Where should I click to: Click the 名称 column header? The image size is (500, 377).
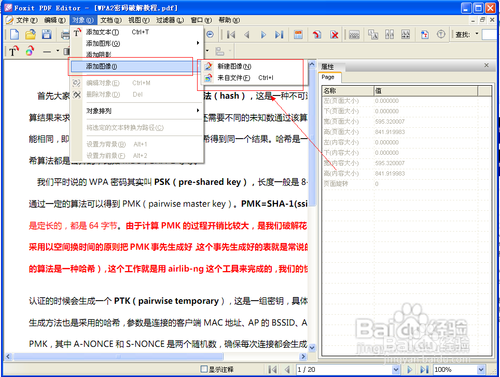click(347, 91)
